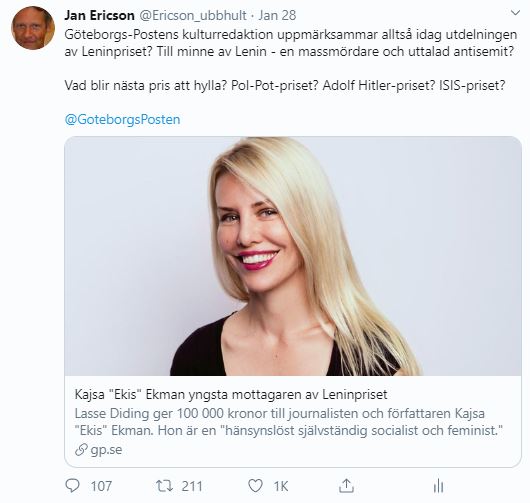View the 211 retweets count

tap(192, 486)
